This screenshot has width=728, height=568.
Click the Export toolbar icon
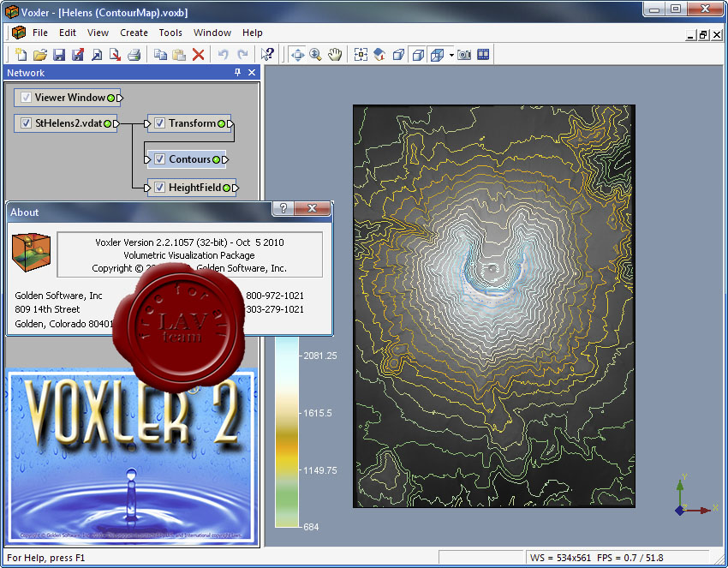(x=115, y=55)
